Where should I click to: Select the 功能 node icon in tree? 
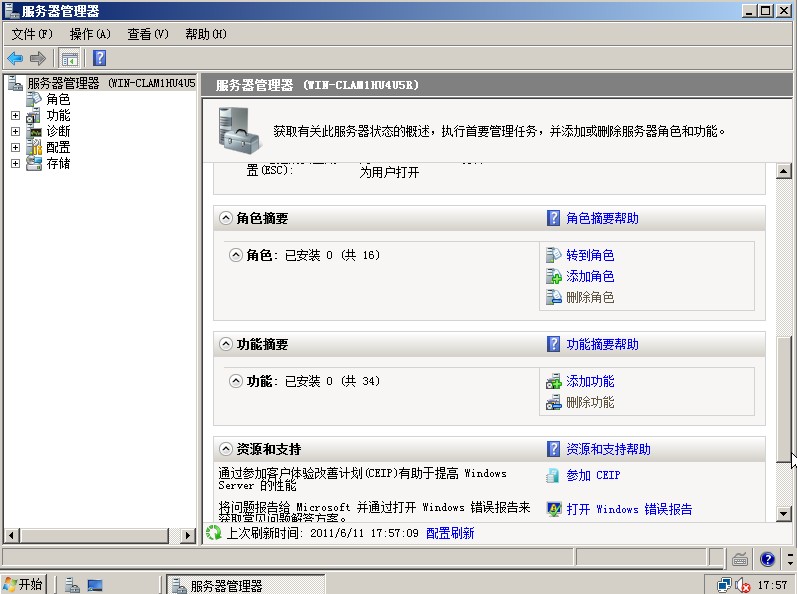click(x=34, y=115)
